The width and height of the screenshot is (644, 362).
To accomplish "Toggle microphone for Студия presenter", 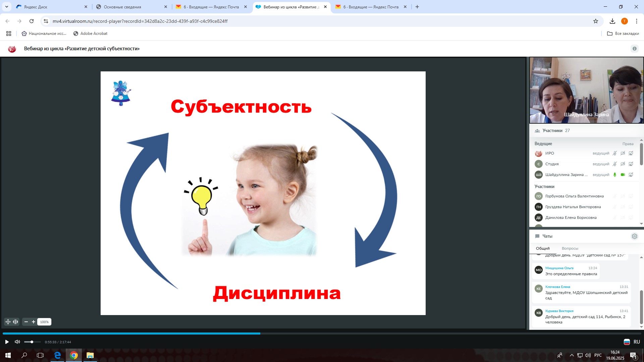I will (x=614, y=164).
